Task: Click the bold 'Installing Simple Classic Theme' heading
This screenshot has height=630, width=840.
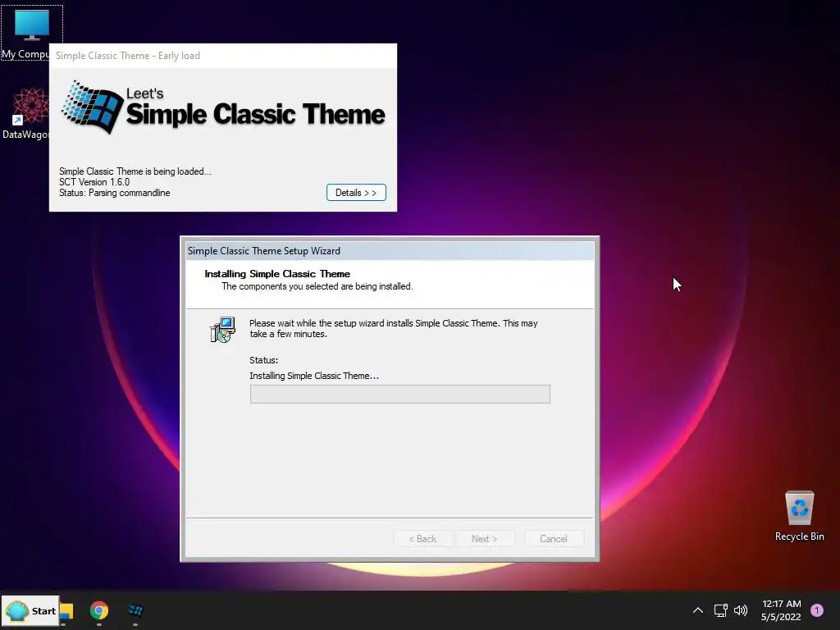Action: click(277, 274)
